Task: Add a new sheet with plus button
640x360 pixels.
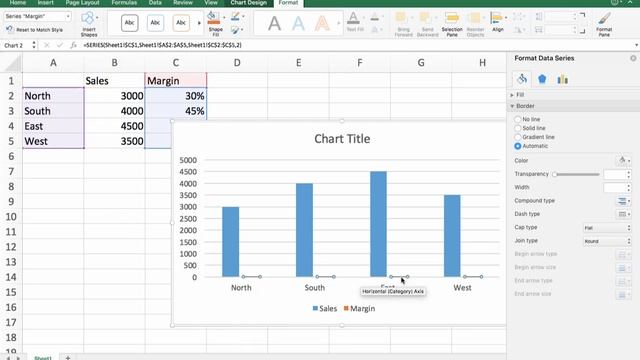Action: (68, 358)
